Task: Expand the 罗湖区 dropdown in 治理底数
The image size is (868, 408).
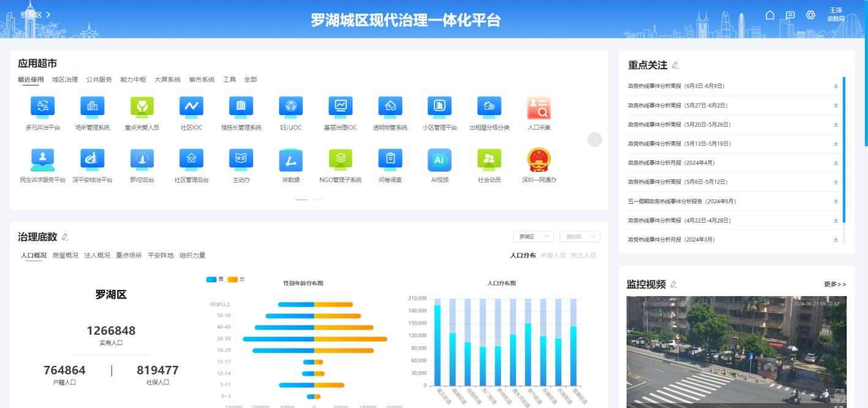Action: 533,237
